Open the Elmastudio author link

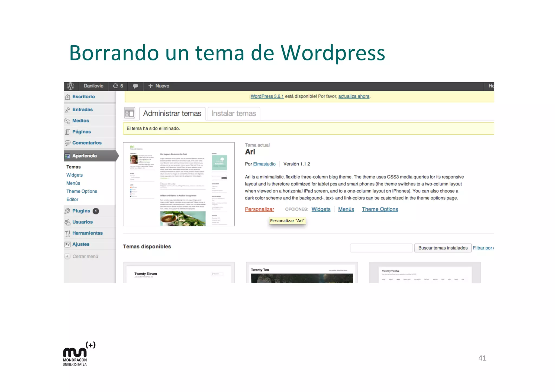tap(264, 164)
